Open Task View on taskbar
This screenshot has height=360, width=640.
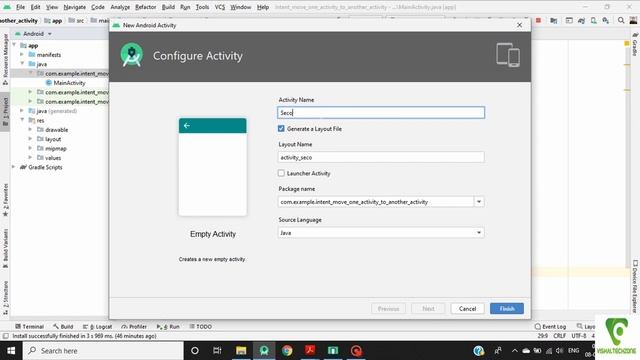pyautogui.click(x=217, y=351)
